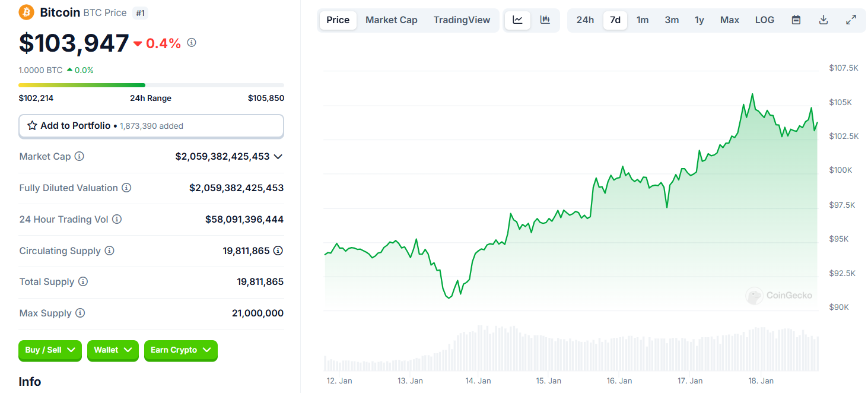This screenshot has height=393, width=868.
Task: Open the price change info icon
Action: coord(192,43)
